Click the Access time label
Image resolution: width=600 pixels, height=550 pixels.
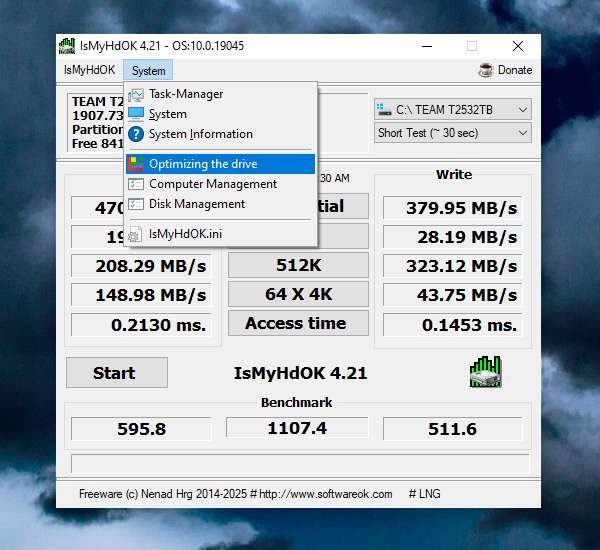click(x=298, y=323)
